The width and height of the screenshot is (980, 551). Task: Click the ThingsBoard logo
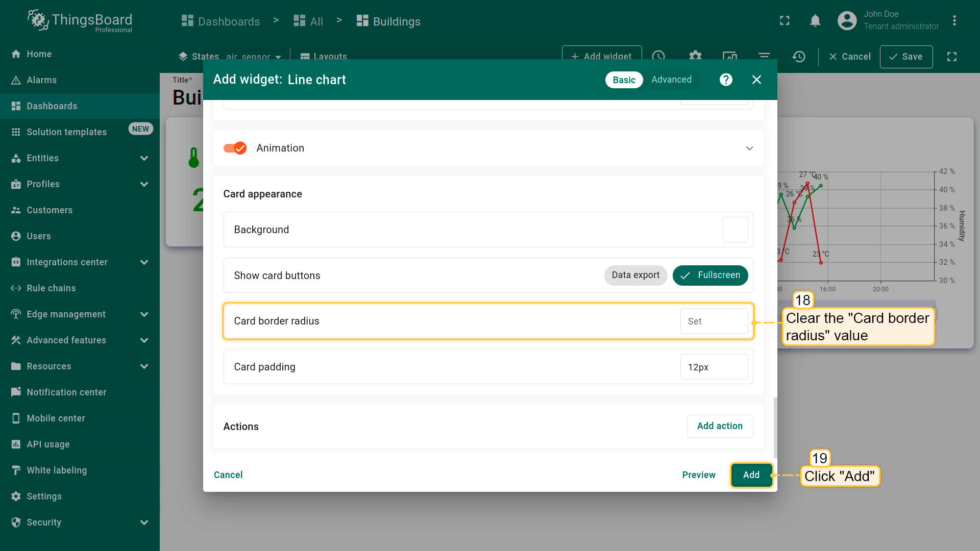(80, 21)
